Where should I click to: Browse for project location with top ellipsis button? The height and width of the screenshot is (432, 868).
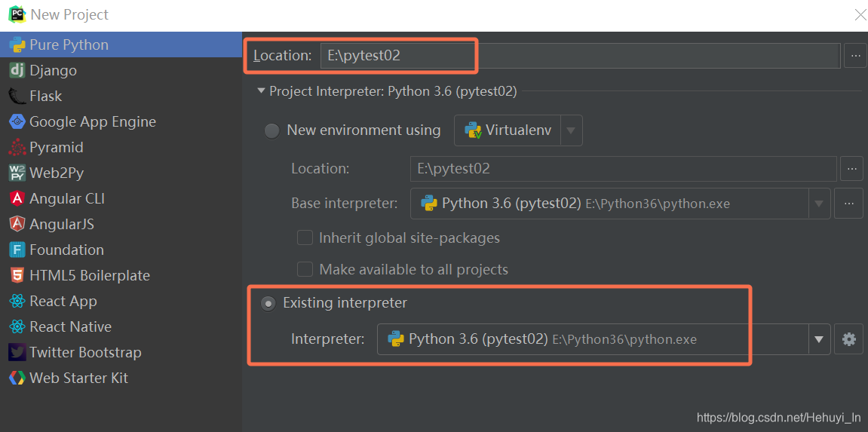(855, 55)
